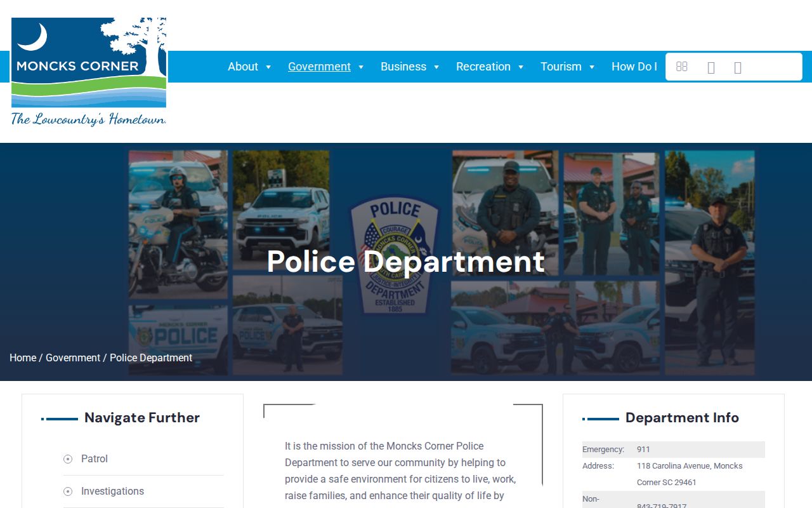Viewport: 812px width, 508px height.
Task: Expand the Tourism dropdown arrow
Action: pyautogui.click(x=592, y=67)
